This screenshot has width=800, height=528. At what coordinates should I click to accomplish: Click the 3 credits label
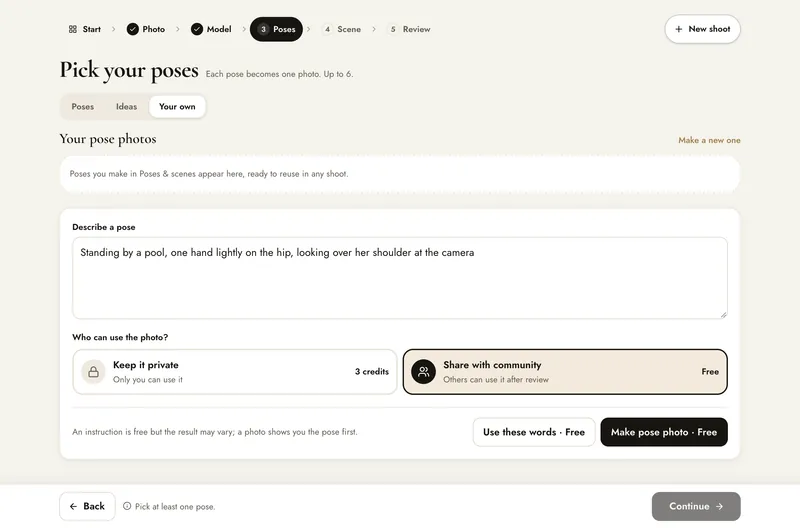coord(372,372)
